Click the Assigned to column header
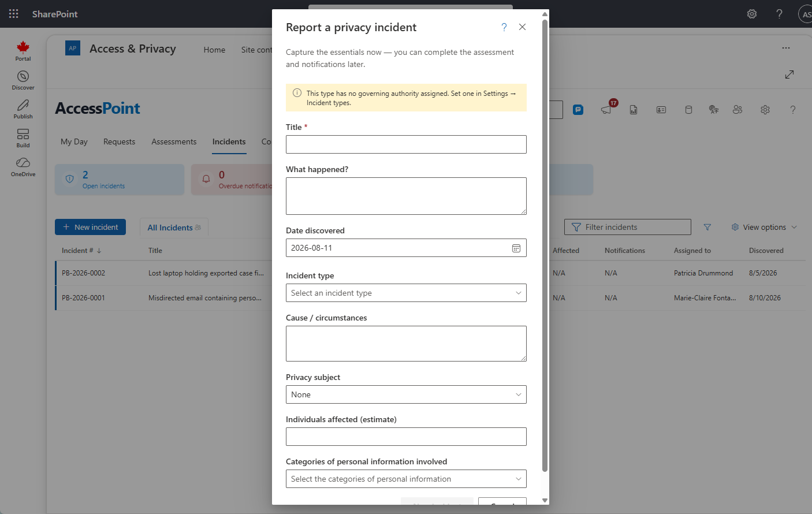The width and height of the screenshot is (812, 514). point(692,251)
